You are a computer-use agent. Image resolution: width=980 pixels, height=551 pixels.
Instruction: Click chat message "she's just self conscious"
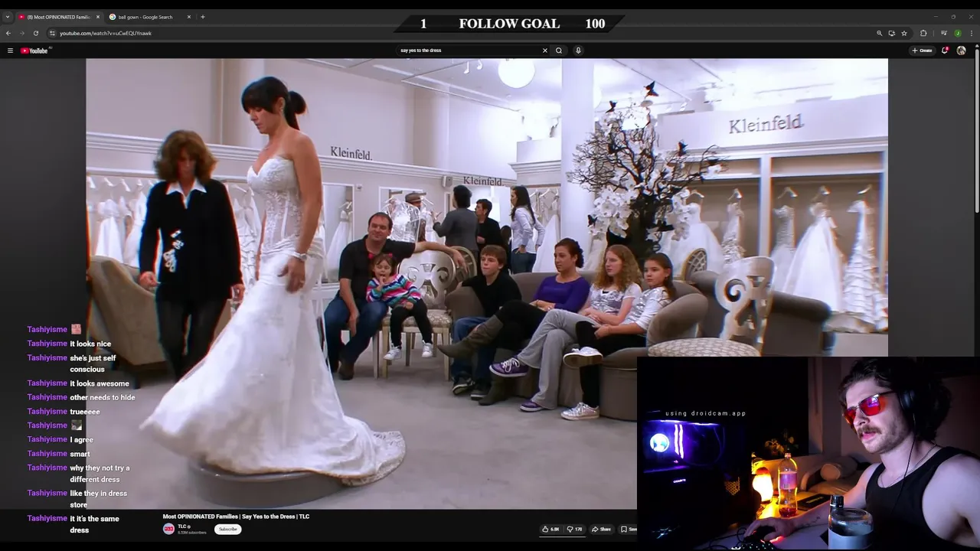(93, 364)
